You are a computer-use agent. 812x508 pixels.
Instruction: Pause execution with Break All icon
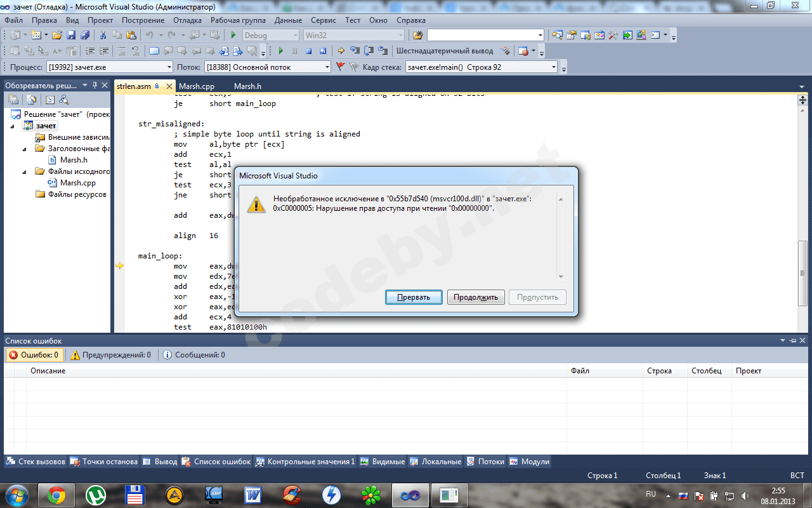coord(294,51)
